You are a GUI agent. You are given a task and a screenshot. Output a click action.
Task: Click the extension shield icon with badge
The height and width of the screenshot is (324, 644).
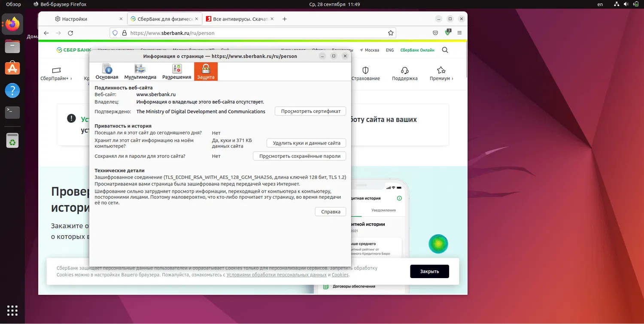[x=448, y=33]
